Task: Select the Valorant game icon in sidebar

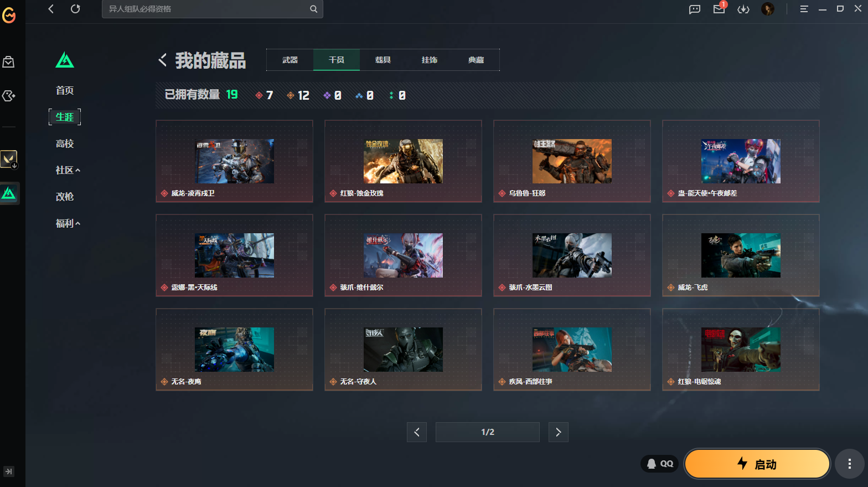Action: click(9, 160)
